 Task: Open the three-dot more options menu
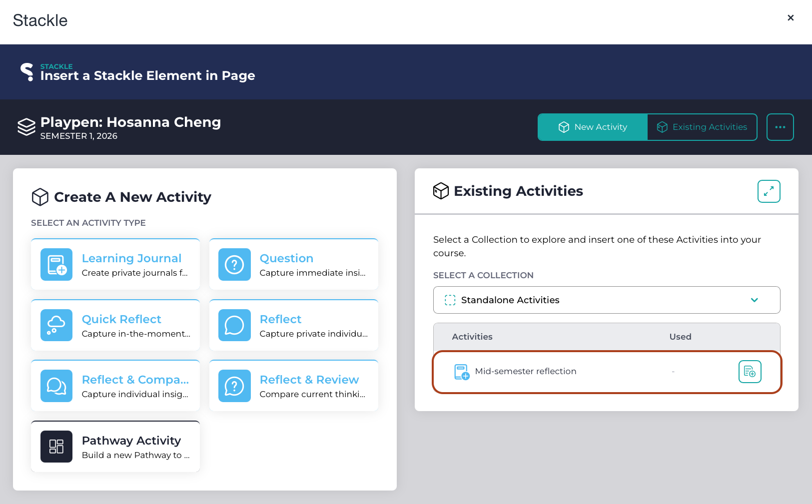780,127
